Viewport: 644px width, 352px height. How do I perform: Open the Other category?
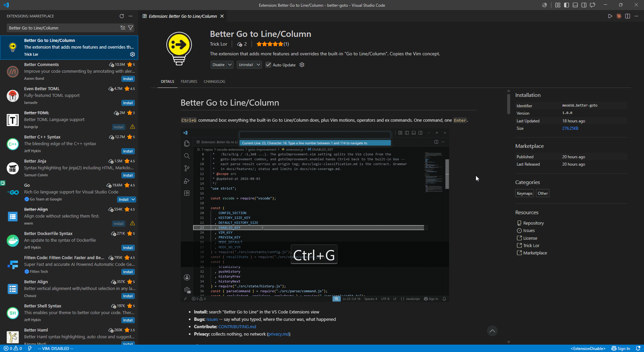543,193
